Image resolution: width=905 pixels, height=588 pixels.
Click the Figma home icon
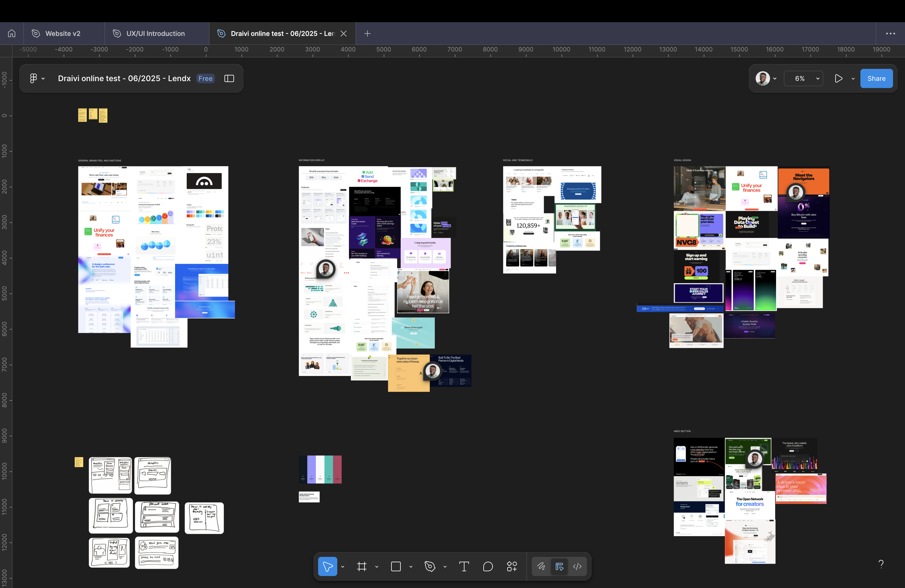11,33
